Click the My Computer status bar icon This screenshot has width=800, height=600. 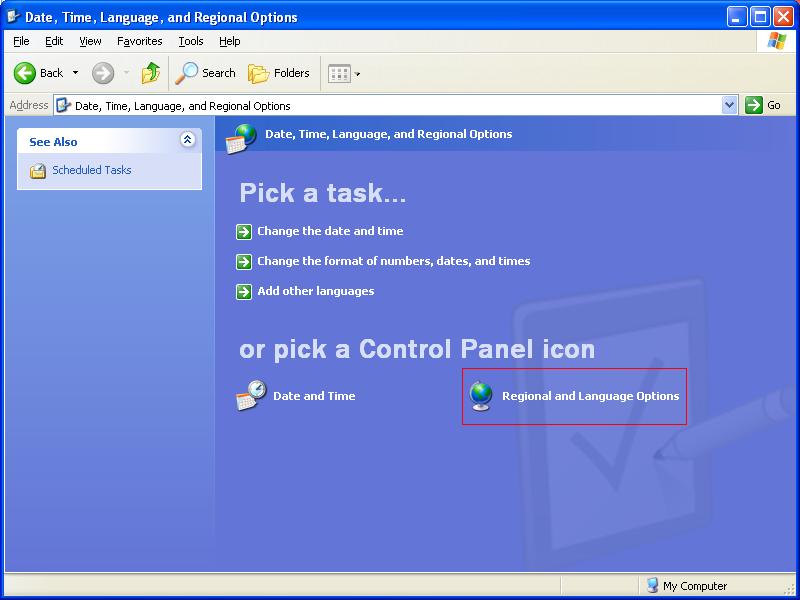[652, 585]
